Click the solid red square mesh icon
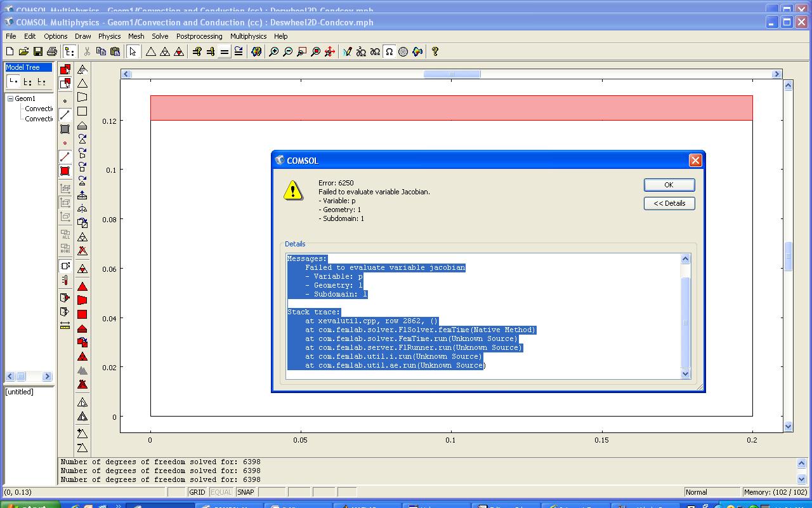This screenshot has height=508, width=812. [x=82, y=314]
